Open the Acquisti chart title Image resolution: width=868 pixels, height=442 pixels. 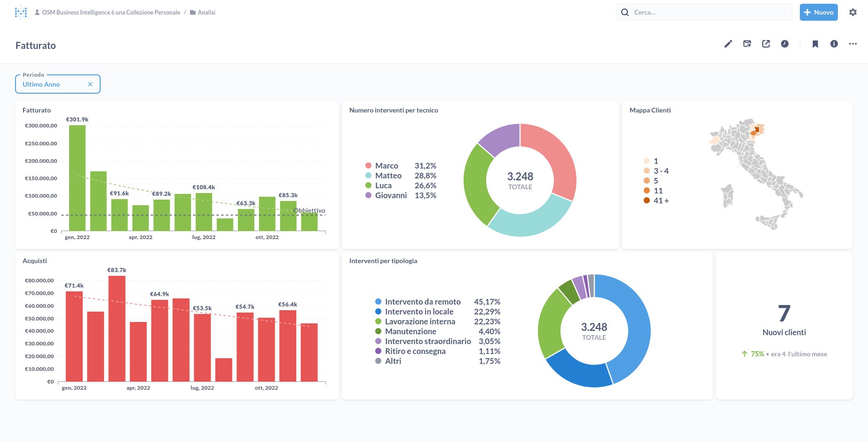(35, 261)
